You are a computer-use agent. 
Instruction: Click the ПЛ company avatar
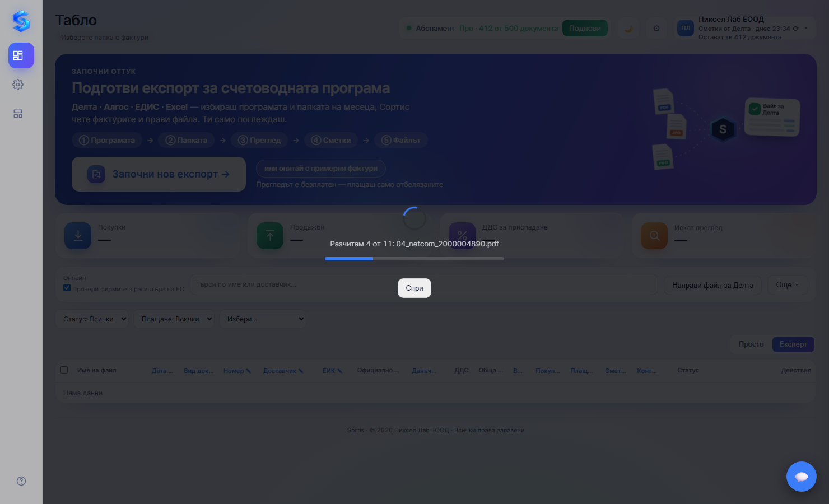[x=686, y=28]
